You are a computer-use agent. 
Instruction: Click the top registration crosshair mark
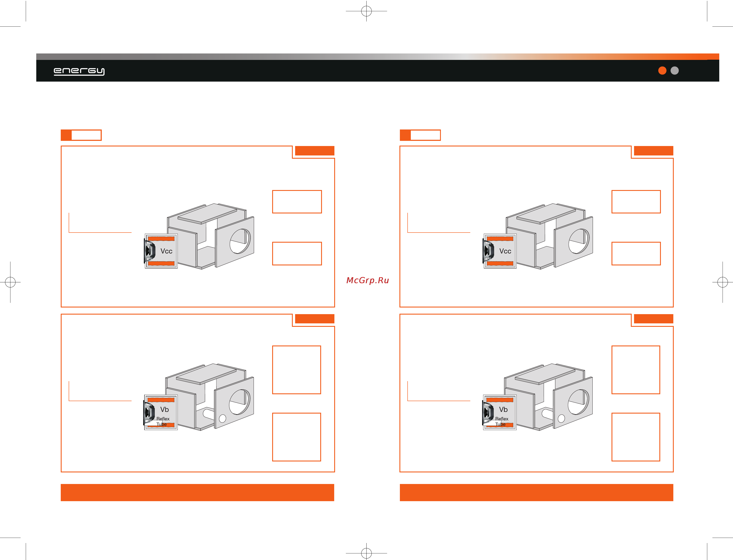click(367, 11)
